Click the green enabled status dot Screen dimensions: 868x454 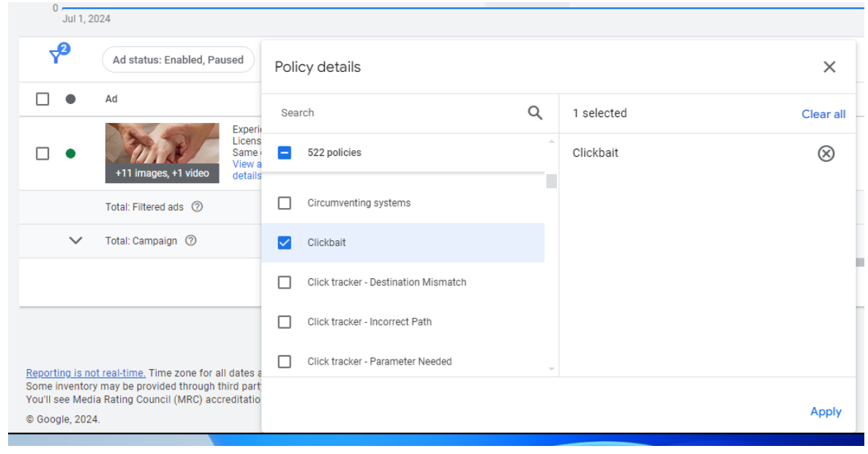pyautogui.click(x=70, y=154)
